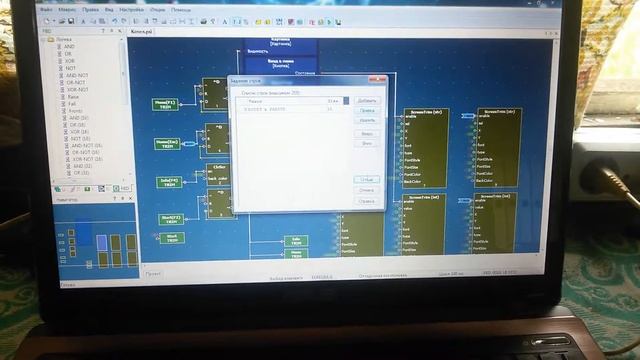The image size is (640, 360).
Task: Click the Undo arrow in toolbar
Action: pyautogui.click(x=115, y=21)
